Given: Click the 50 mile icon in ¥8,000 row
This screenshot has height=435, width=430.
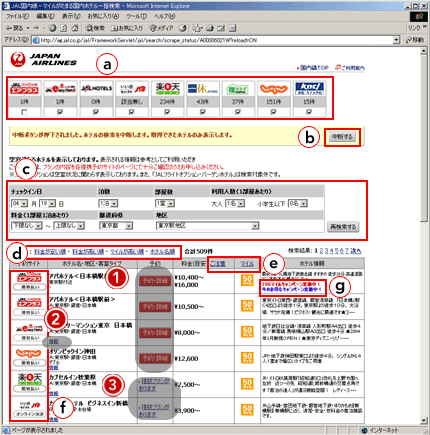Looking at the screenshot, I should click(247, 332).
